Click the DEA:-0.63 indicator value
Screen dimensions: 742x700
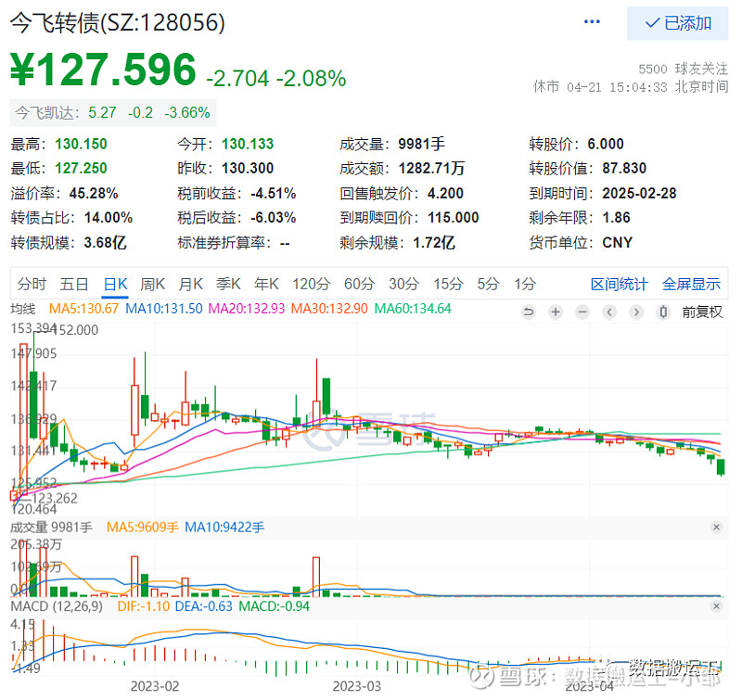click(203, 606)
